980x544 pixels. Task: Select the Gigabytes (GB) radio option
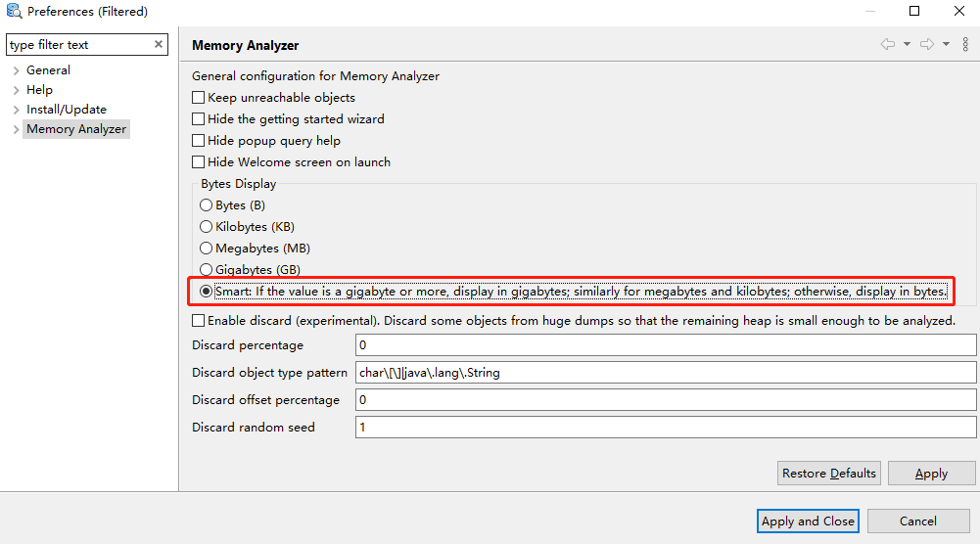coord(206,270)
